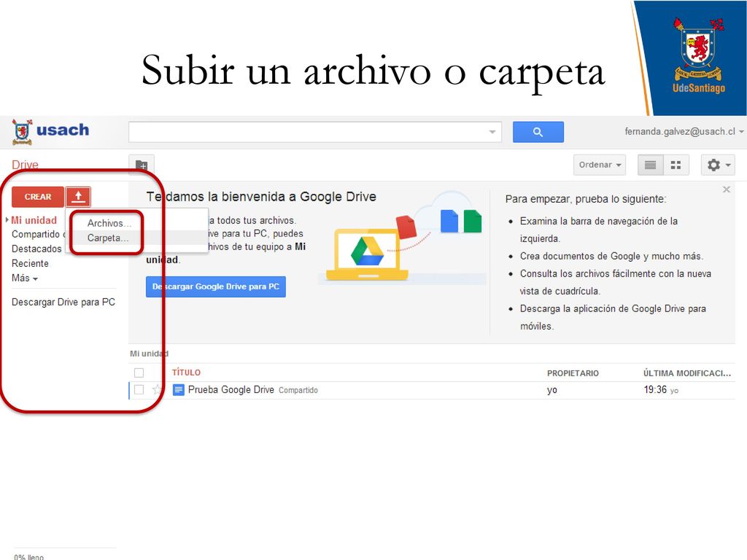The height and width of the screenshot is (560, 747).
Task: Select Mi unidad in sidebar
Action: point(34,220)
